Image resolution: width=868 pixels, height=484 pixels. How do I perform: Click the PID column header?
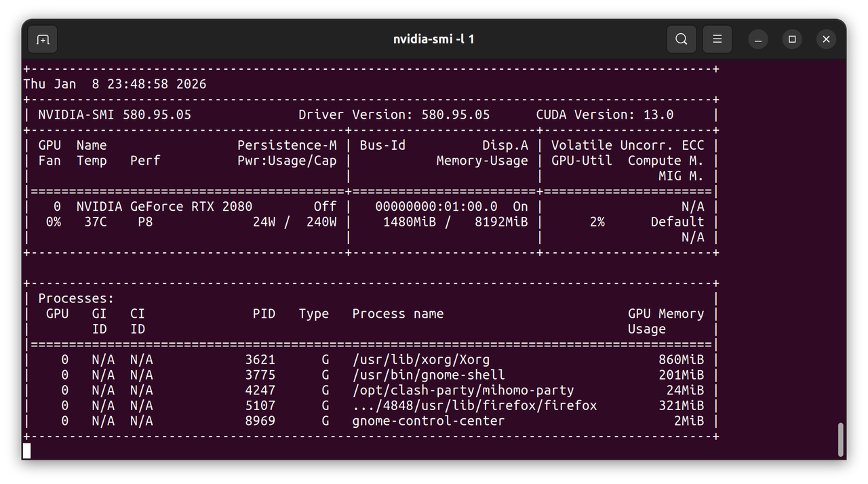[264, 314]
